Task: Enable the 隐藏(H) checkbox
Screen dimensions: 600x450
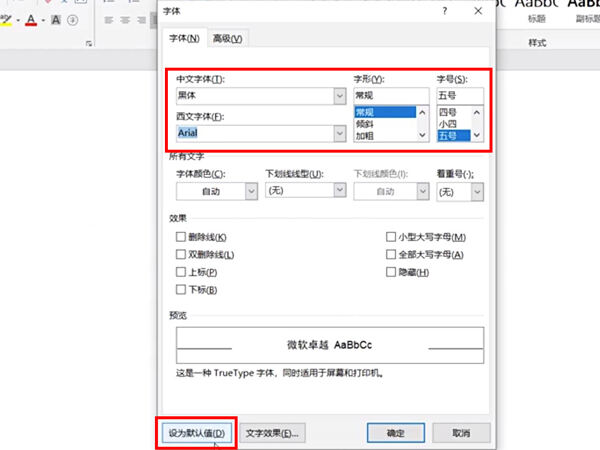Action: tap(391, 272)
